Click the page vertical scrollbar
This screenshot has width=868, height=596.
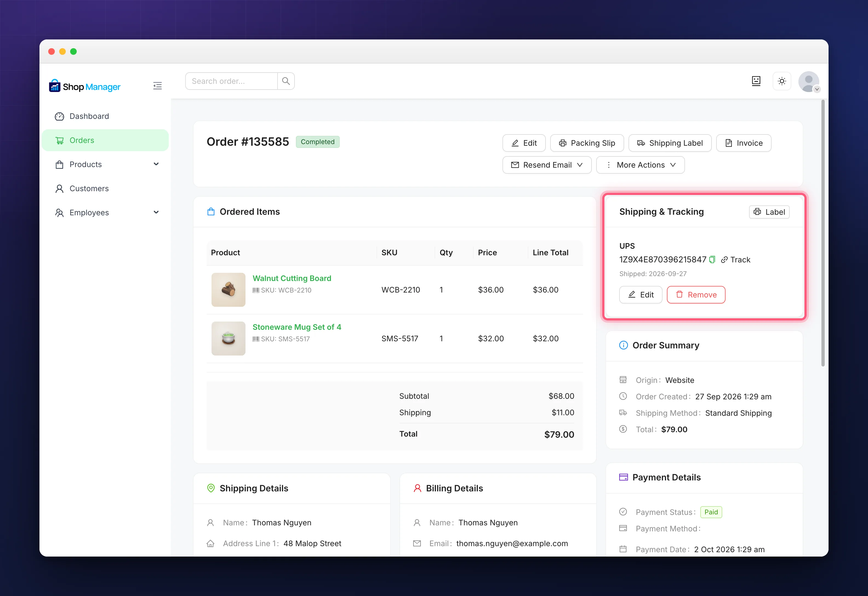tap(823, 233)
